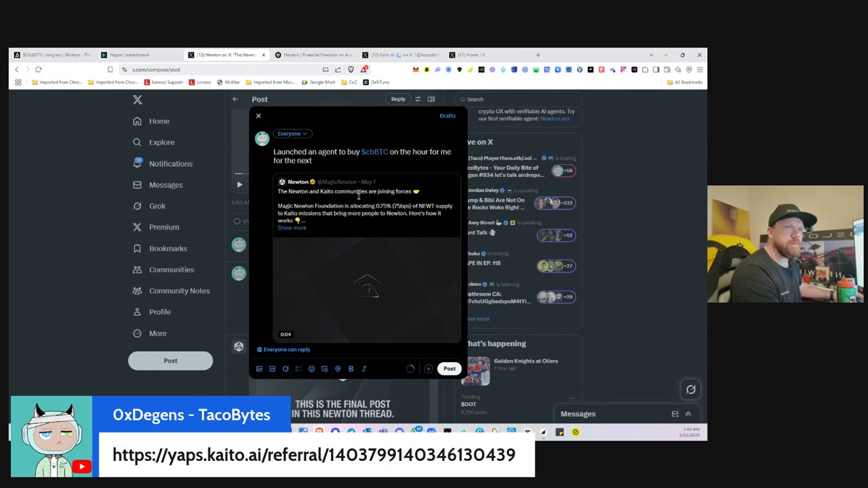Open the Google Meet bookmark

point(319,82)
